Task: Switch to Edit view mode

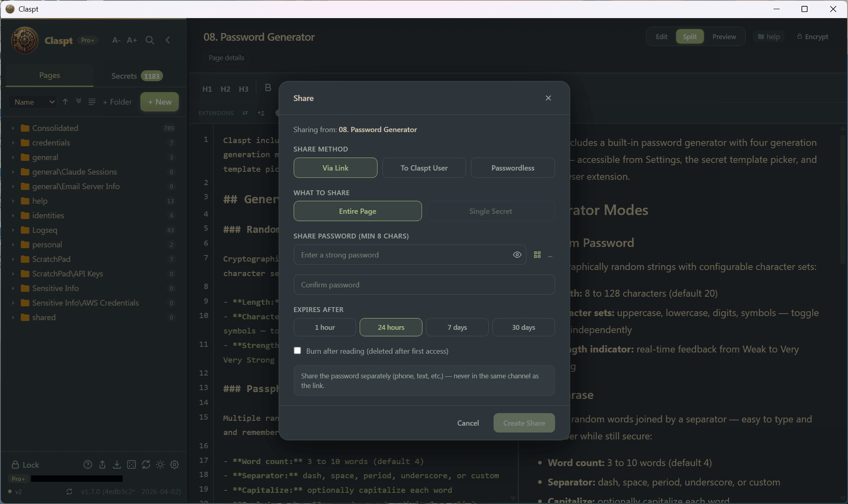Action: (x=661, y=36)
